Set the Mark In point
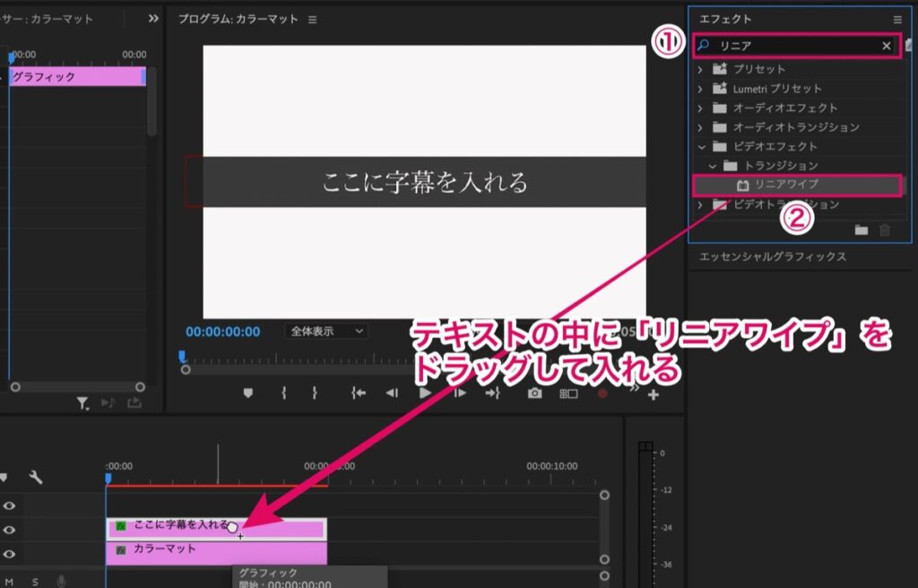 pyautogui.click(x=284, y=393)
